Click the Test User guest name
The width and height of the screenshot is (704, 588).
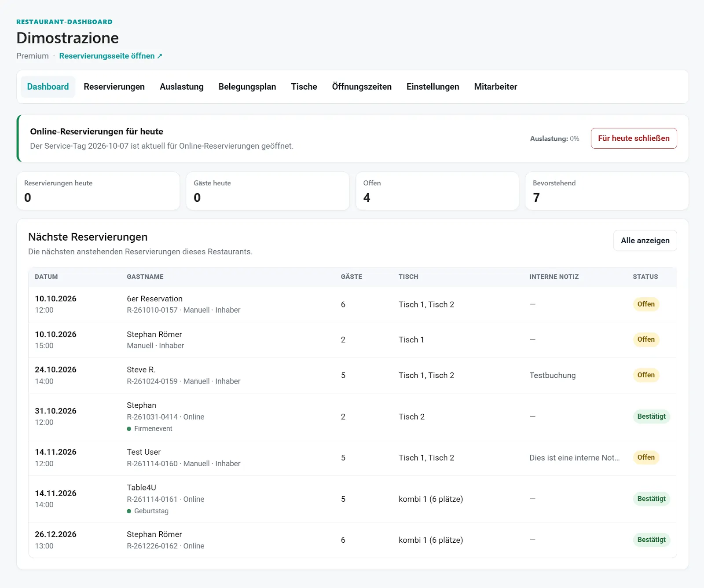point(144,452)
